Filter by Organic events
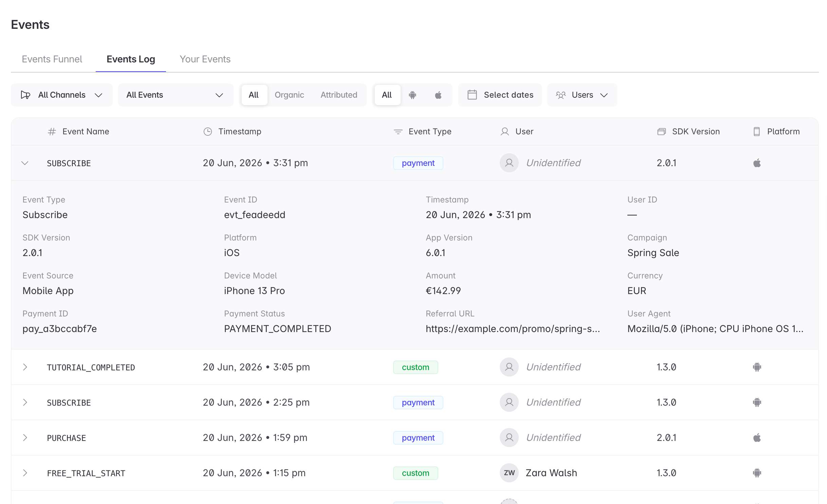 [x=289, y=95]
